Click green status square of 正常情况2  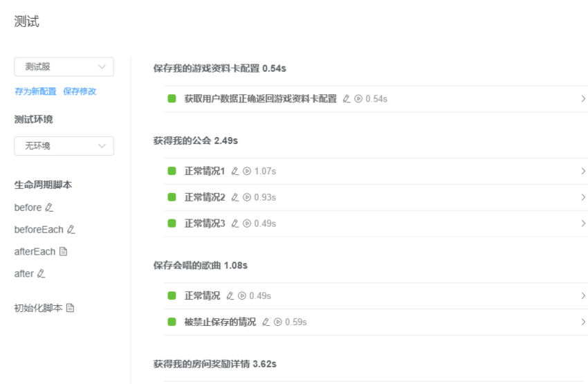pos(172,197)
